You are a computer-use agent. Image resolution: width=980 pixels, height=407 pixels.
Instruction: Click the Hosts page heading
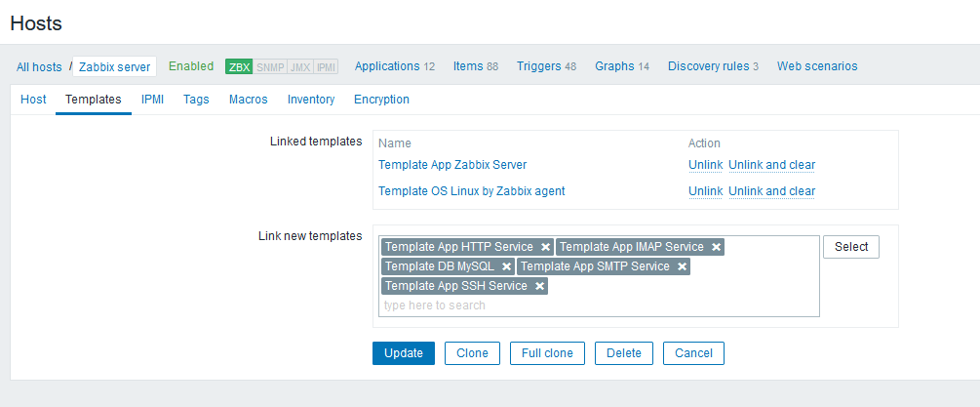[x=36, y=23]
